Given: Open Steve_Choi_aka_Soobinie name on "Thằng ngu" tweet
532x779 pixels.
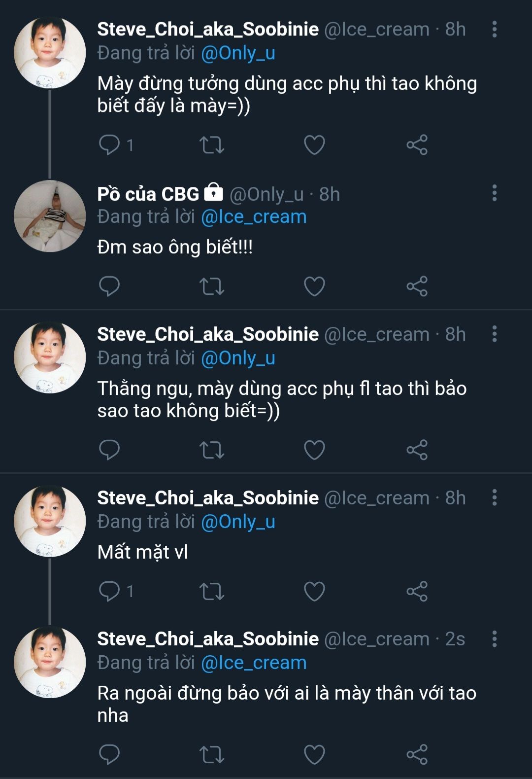Looking at the screenshot, I should click(208, 334).
